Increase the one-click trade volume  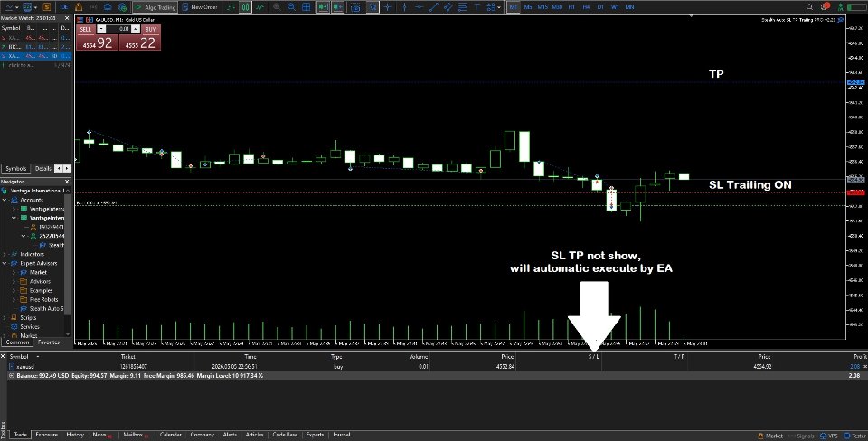(137, 29)
